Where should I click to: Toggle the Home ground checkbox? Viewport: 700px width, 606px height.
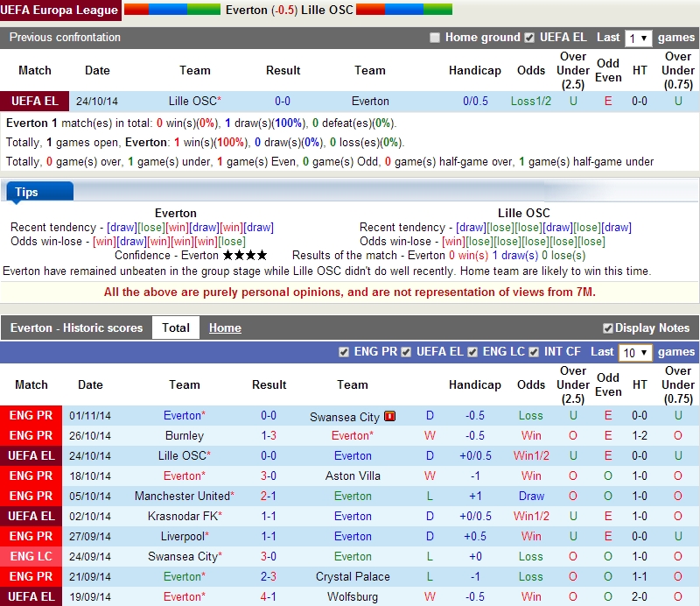(434, 38)
